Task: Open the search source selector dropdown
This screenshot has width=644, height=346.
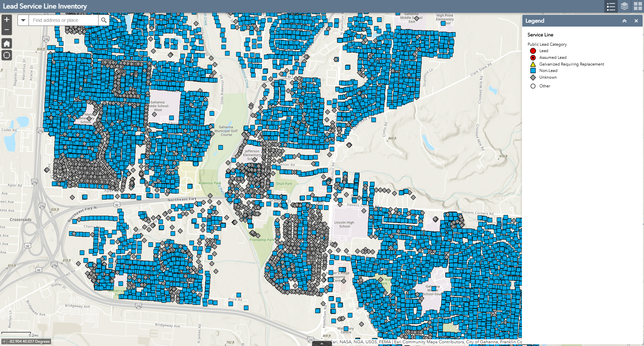Action: 23,20
